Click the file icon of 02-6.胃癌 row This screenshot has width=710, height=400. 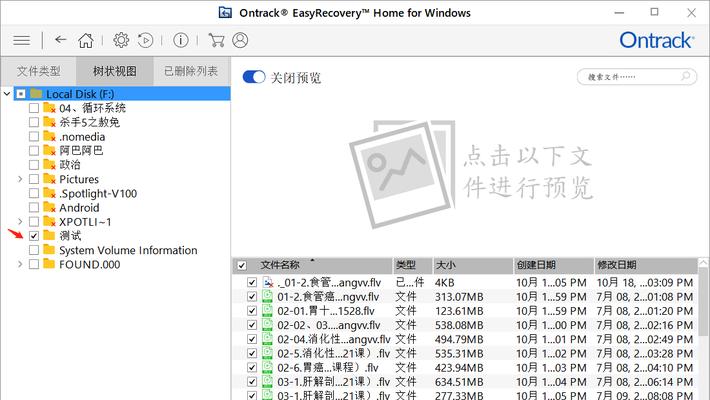point(268,367)
